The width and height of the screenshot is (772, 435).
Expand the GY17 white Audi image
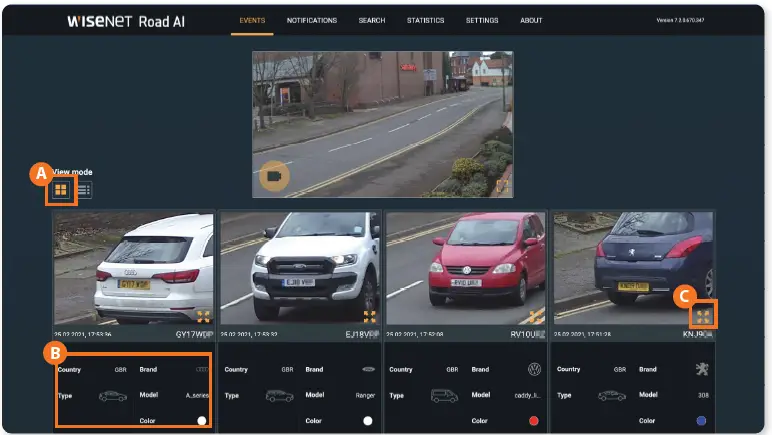203,316
